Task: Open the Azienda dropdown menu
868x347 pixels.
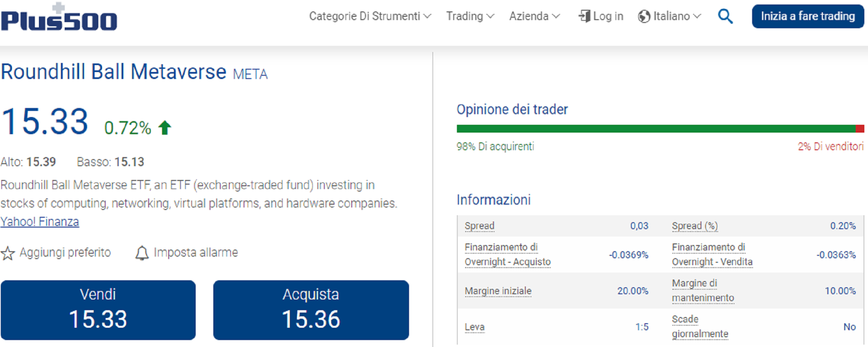Action: tap(533, 16)
